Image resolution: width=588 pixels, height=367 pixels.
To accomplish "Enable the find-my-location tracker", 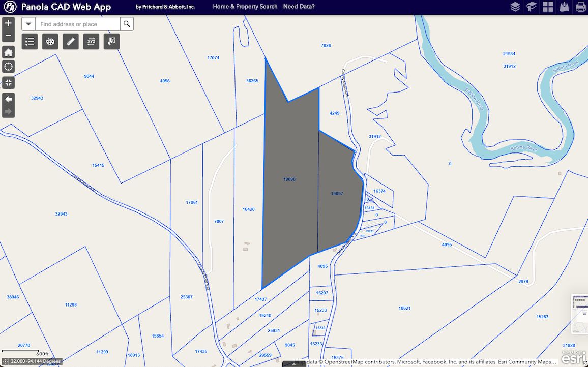I will (x=8, y=66).
